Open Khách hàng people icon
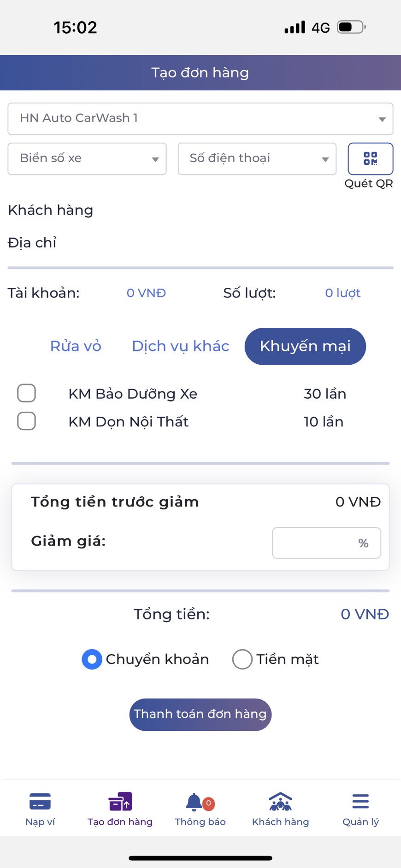 (x=280, y=802)
